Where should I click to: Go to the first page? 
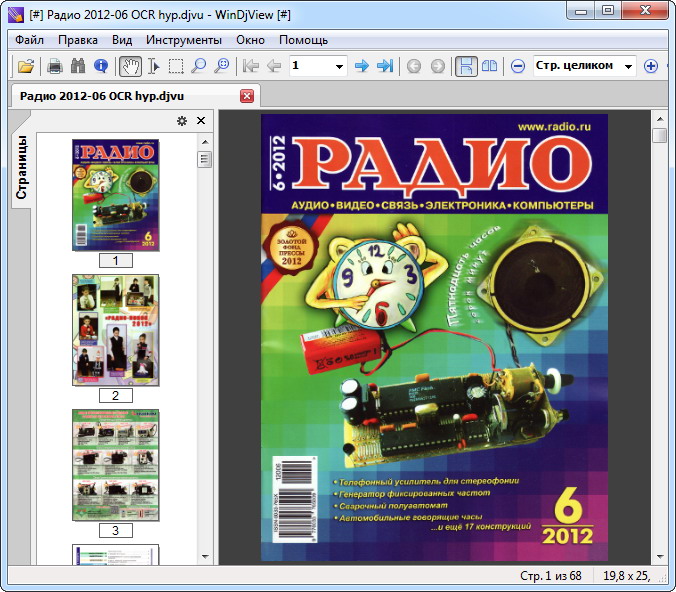click(251, 66)
